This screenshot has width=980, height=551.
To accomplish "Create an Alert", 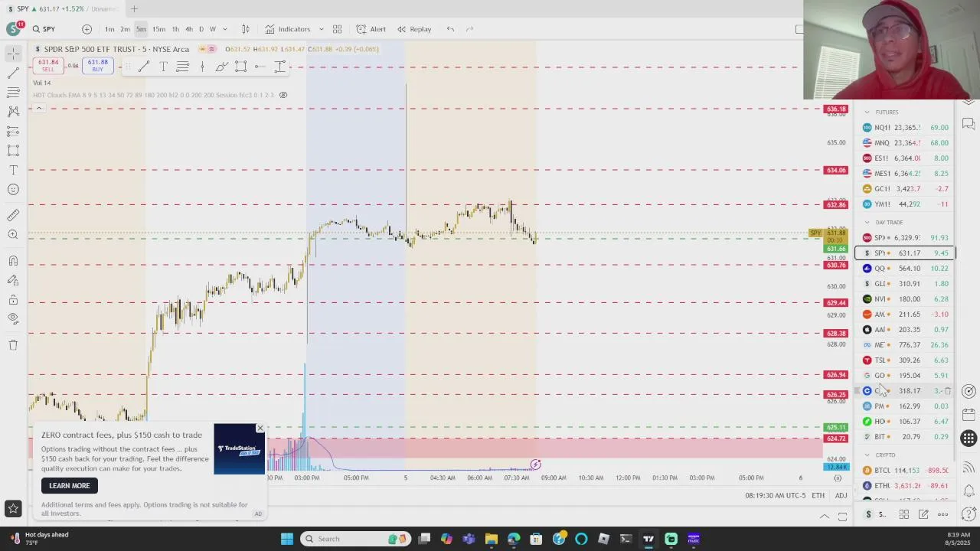I will (x=371, y=29).
